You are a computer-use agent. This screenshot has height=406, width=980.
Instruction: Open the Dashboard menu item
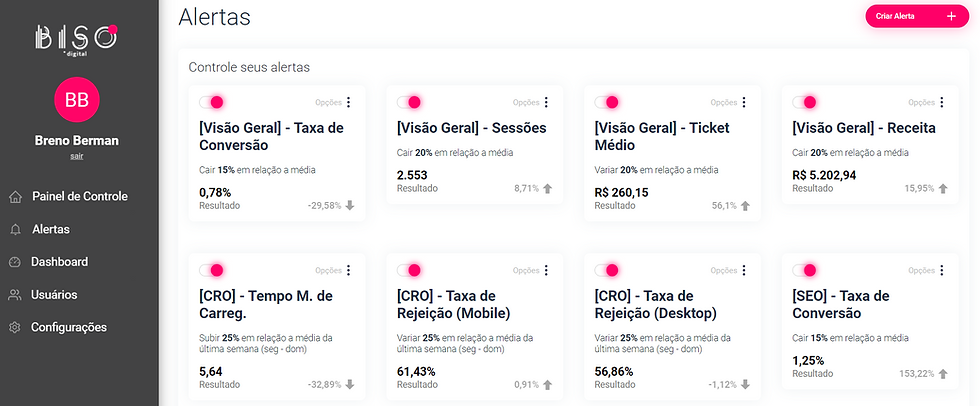point(59,262)
